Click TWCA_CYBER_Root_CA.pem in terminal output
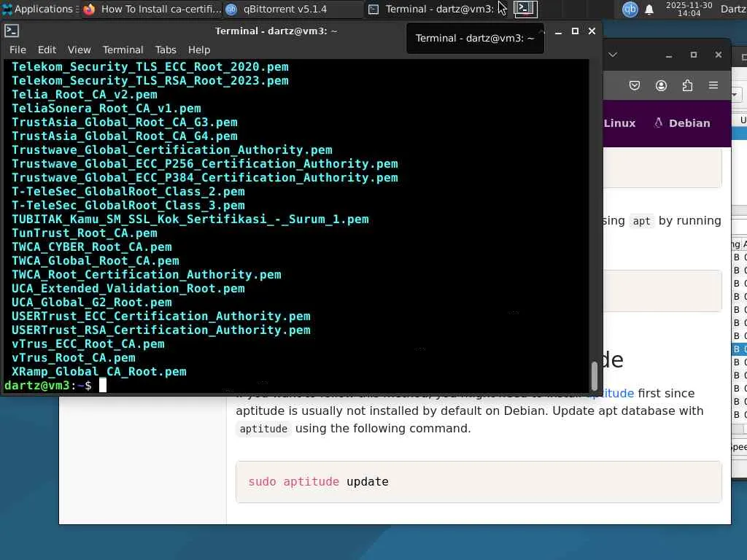 [91, 246]
